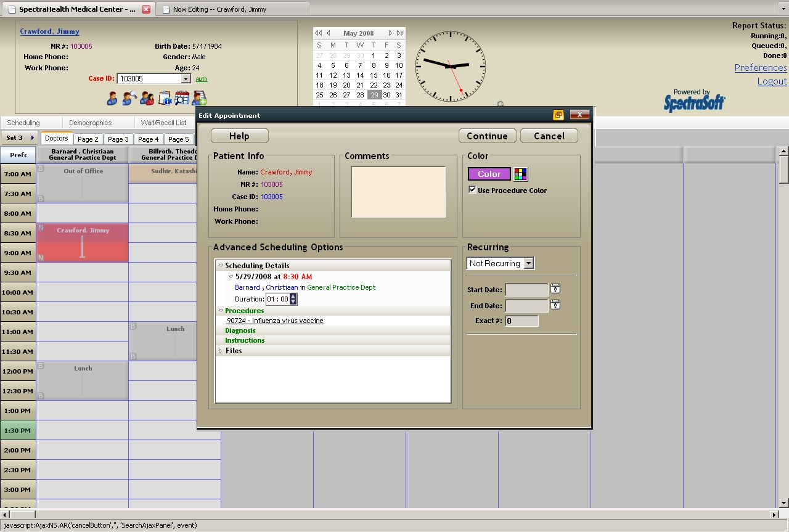Click the two-patients icon
The image size is (789, 532).
pyautogui.click(x=146, y=97)
